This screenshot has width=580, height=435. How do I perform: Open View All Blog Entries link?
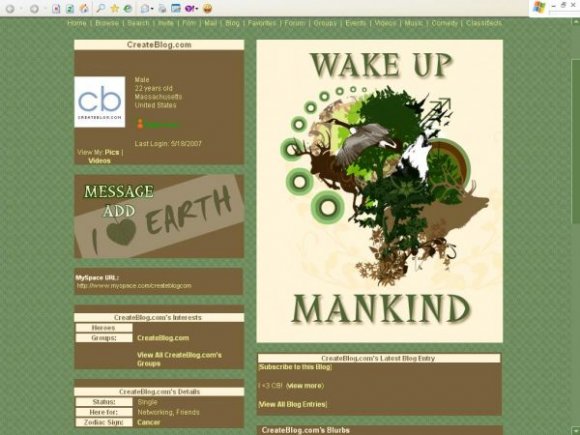coord(293,404)
